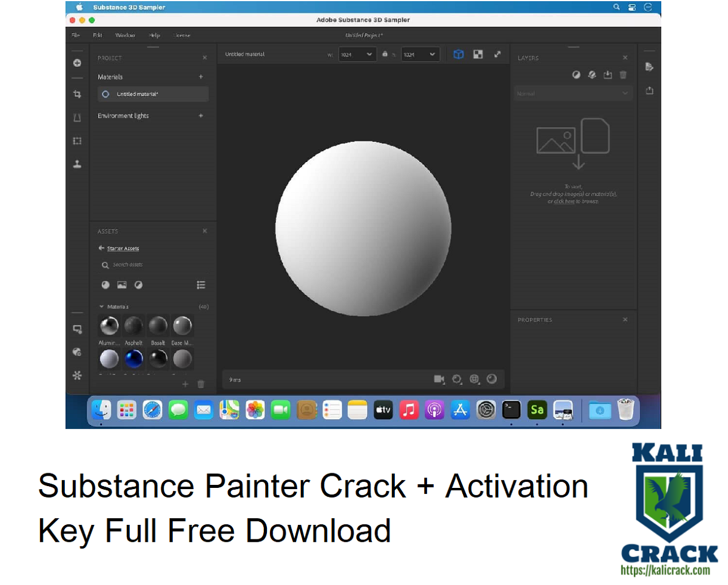Open the metadata document icon on right sidebar
Image resolution: width=728 pixels, height=585 pixels.
[x=649, y=66]
